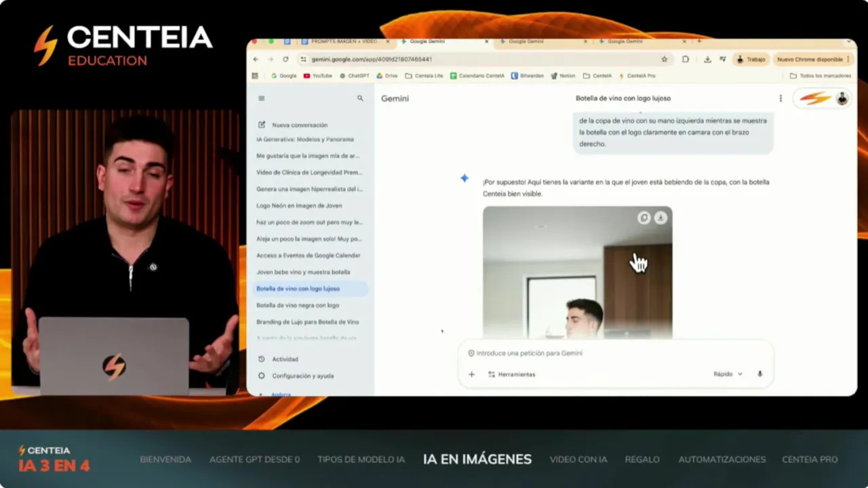The image size is (868, 488).
Task: Open the Notion bookmark
Action: coord(563,76)
